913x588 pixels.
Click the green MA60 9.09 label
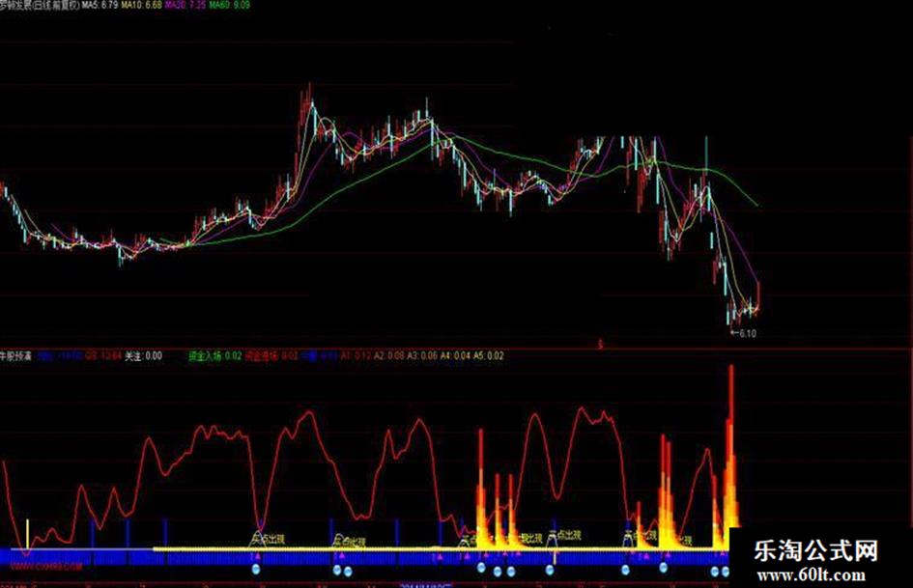[x=229, y=5]
